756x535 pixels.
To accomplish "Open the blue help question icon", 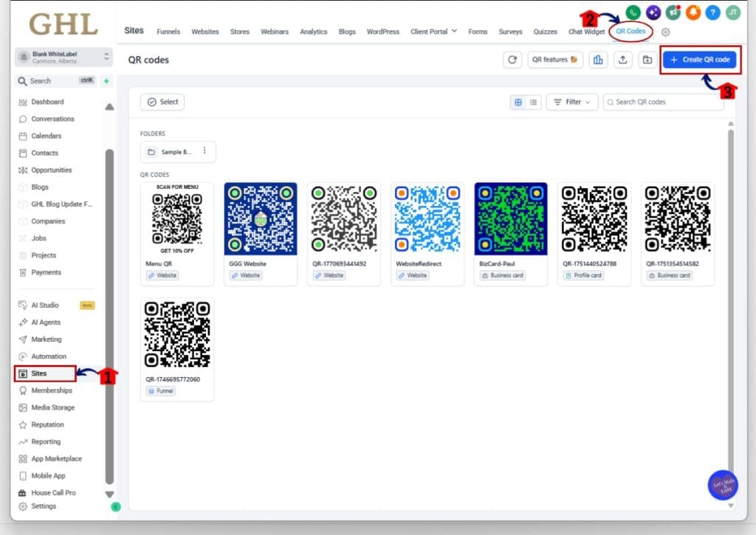I will coord(713,13).
